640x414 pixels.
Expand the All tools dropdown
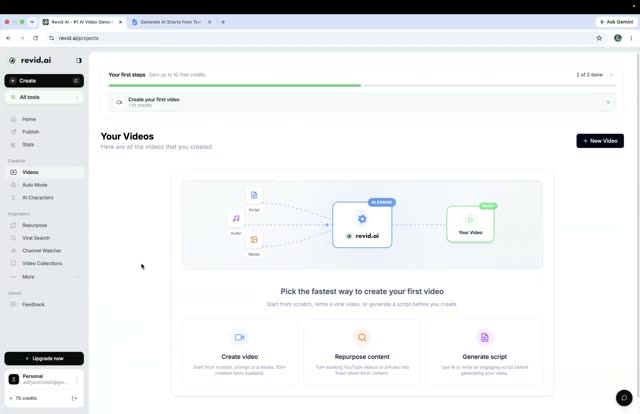pyautogui.click(x=44, y=97)
